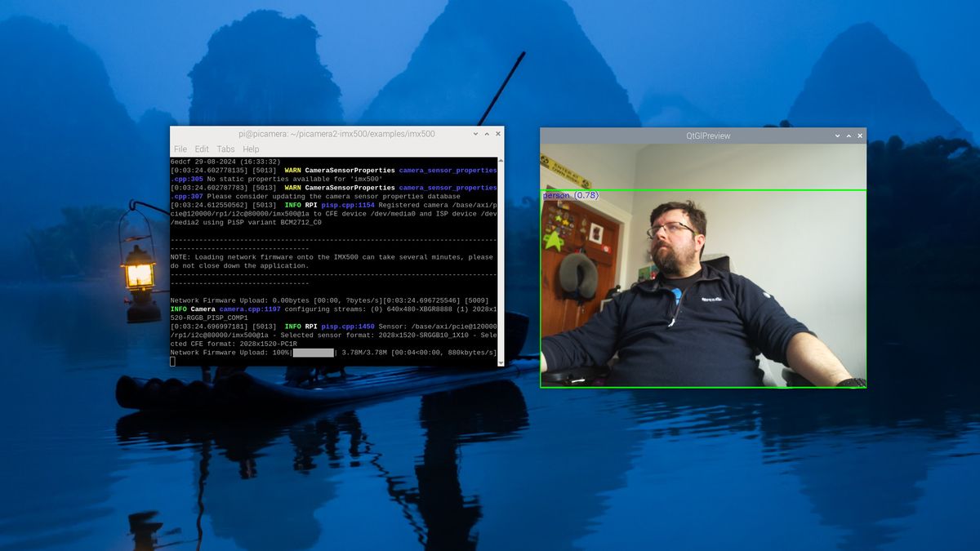Open the File menu in the terminal
Image resolution: width=980 pixels, height=551 pixels.
[180, 149]
